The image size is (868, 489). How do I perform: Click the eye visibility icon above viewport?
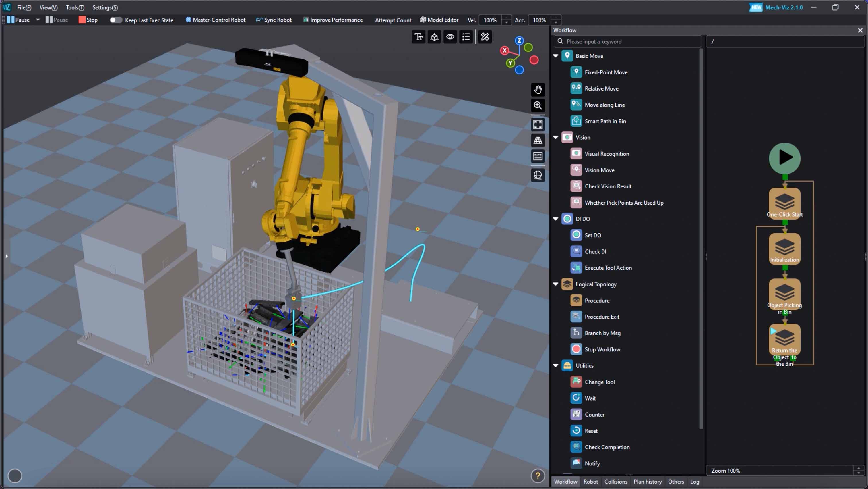coord(450,37)
